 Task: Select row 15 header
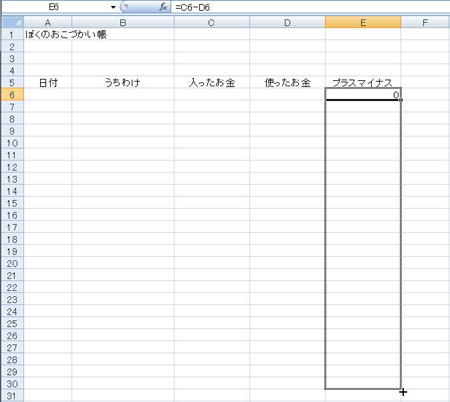coord(13,203)
